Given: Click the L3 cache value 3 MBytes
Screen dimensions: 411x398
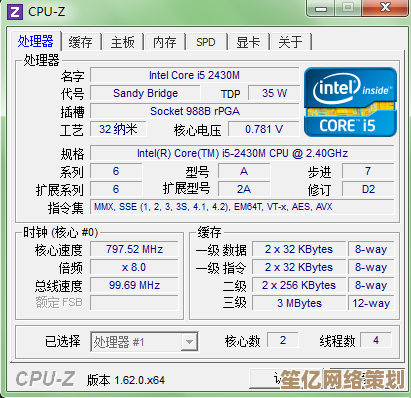Looking at the screenshot, I should (299, 303).
